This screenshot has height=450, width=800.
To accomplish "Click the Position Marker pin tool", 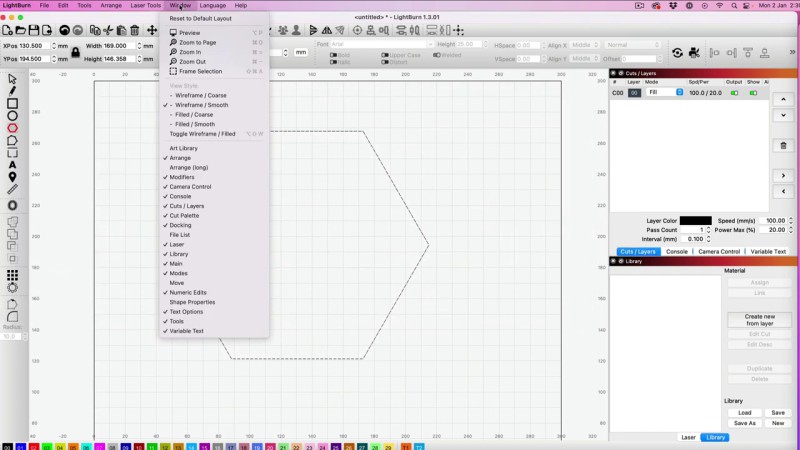I will [x=12, y=177].
